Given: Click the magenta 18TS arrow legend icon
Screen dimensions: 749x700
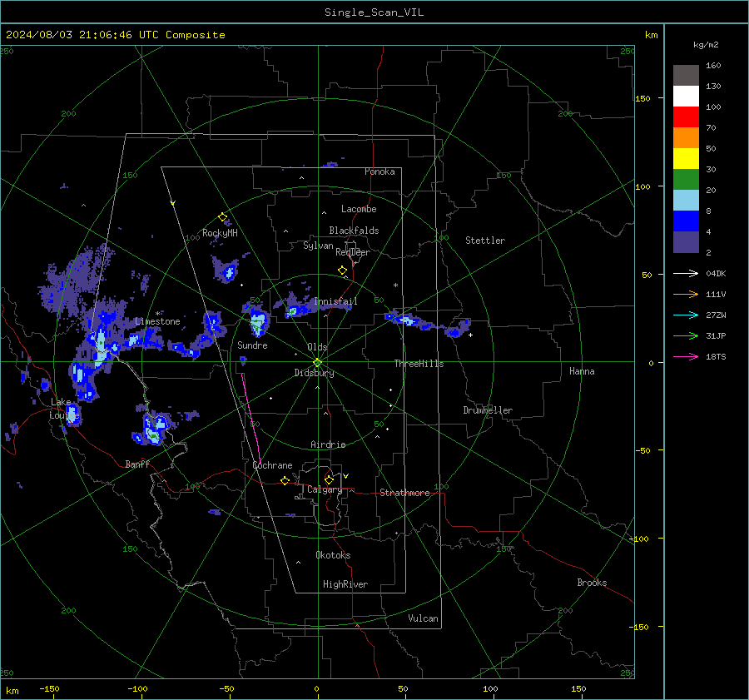Looking at the screenshot, I should pos(686,356).
